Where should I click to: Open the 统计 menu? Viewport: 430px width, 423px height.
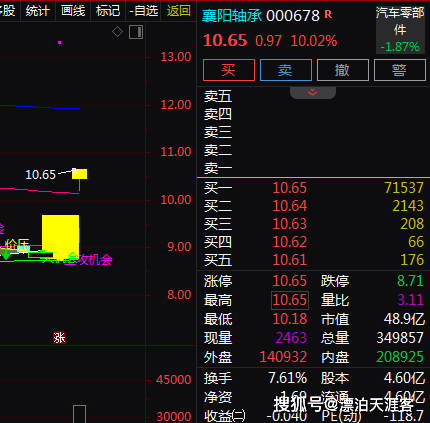[x=37, y=11]
